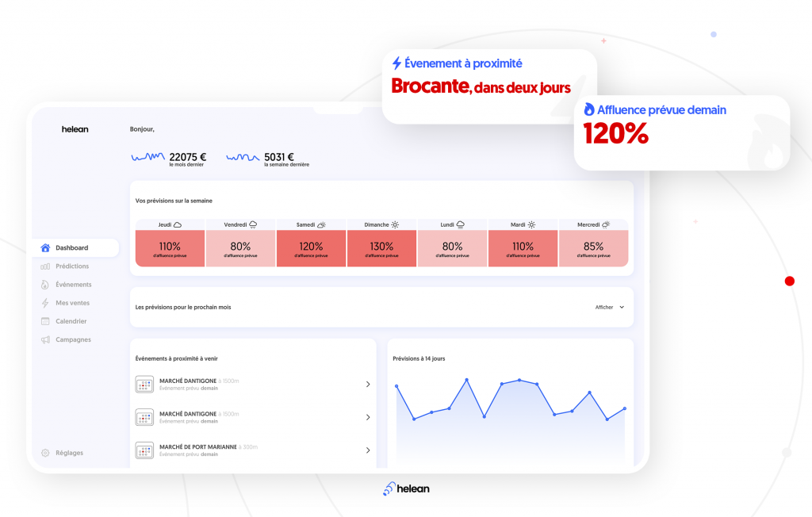Expand the Marché de Port Marianne entry

(368, 450)
